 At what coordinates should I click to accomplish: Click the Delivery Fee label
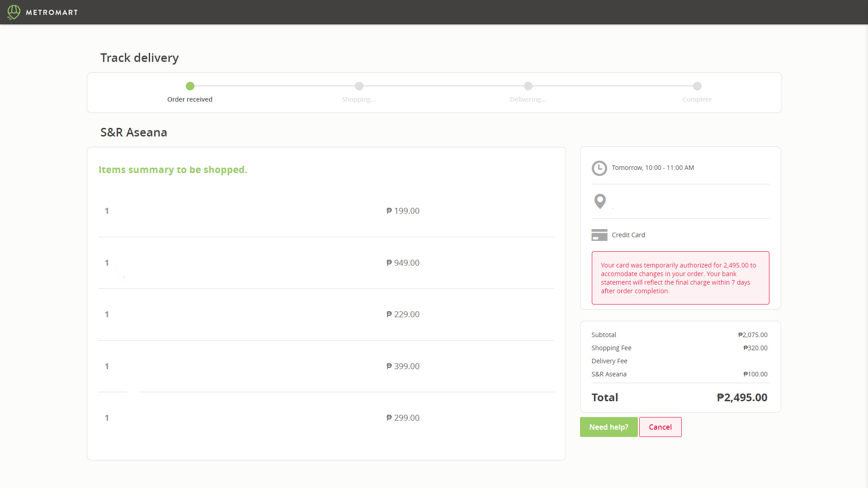pos(609,361)
